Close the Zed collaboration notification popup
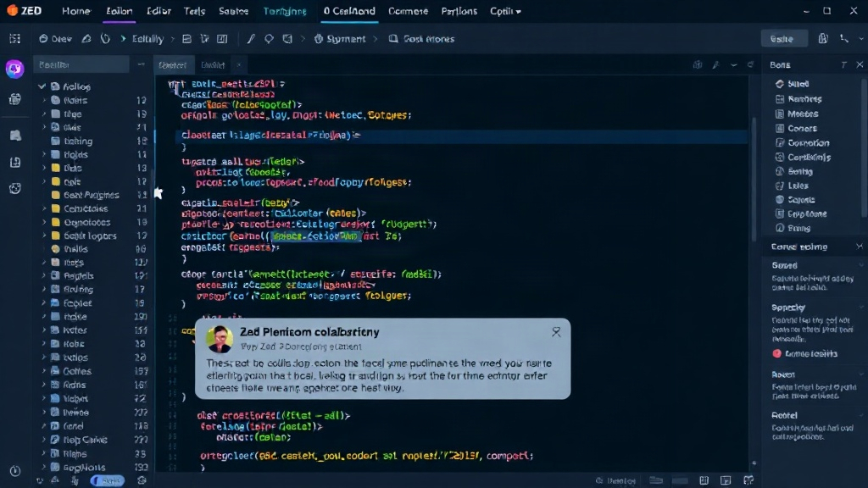Viewport: 868px width, 488px height. (x=556, y=331)
